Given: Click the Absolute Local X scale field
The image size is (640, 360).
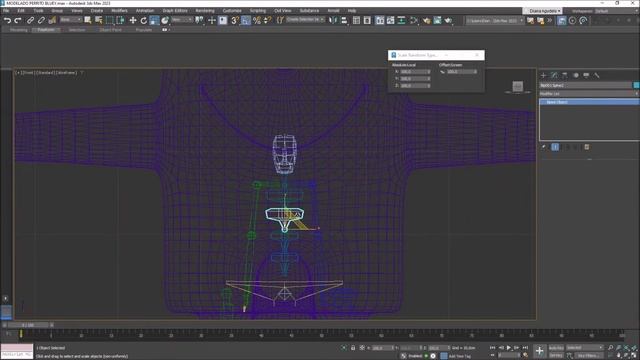Looking at the screenshot, I should tap(415, 72).
